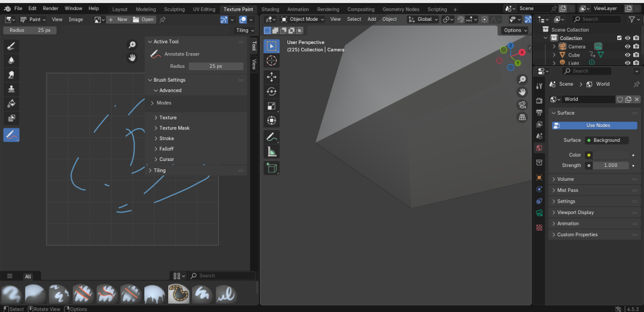Select the Mask tool in image editor
The image size is (644, 312).
click(x=11, y=118)
